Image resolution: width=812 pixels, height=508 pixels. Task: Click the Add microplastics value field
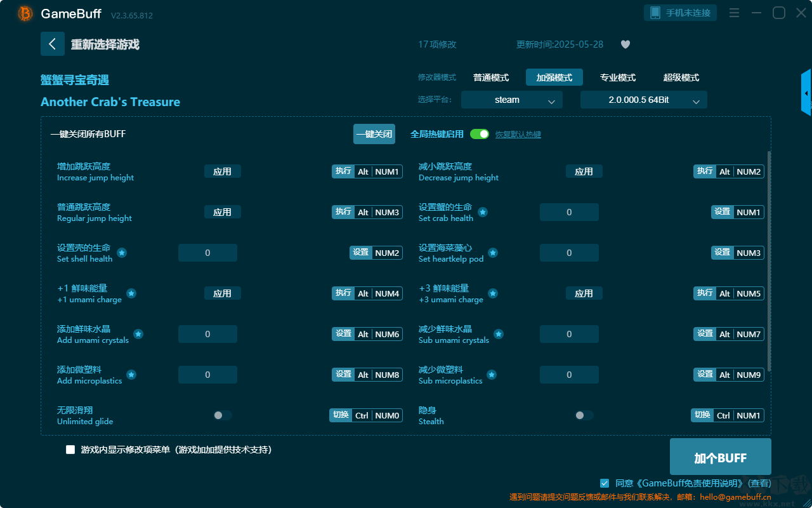207,375
